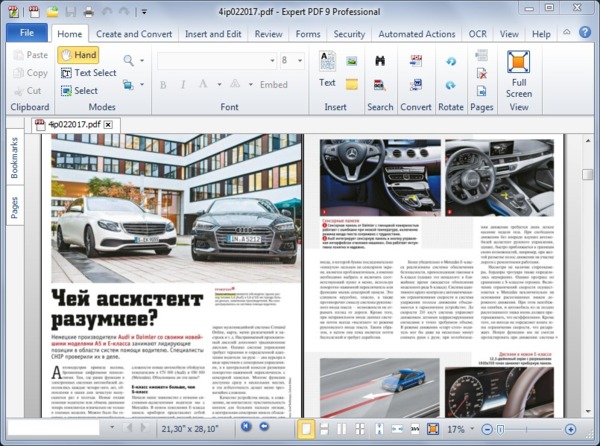This screenshot has height=446, width=600.
Task: Toggle Continuous page layout in status bar
Action: [x=324, y=429]
